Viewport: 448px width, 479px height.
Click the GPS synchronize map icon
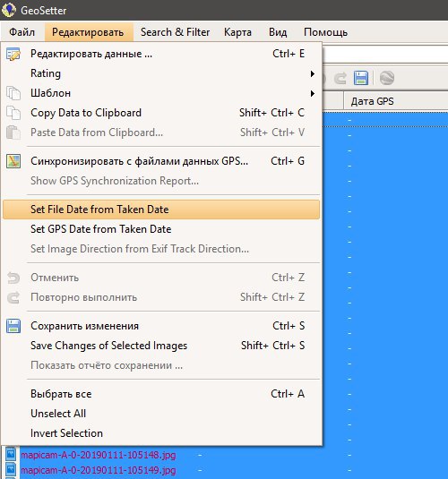13,161
